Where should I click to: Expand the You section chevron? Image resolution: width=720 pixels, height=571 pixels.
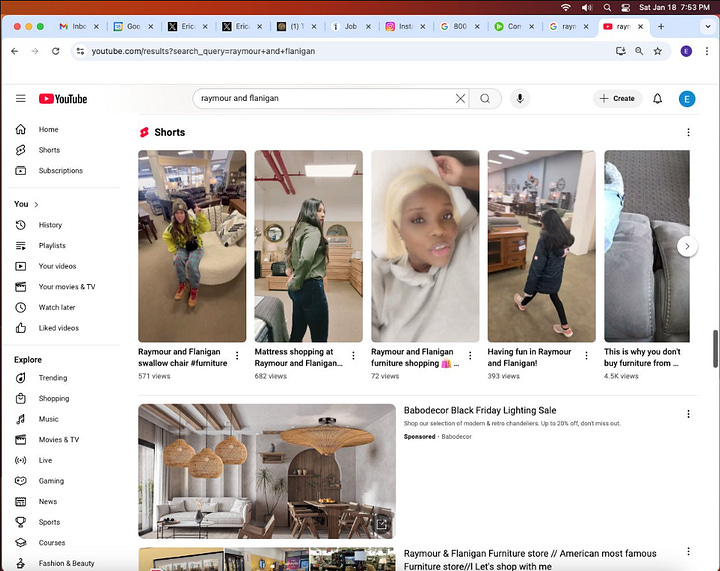click(36, 204)
